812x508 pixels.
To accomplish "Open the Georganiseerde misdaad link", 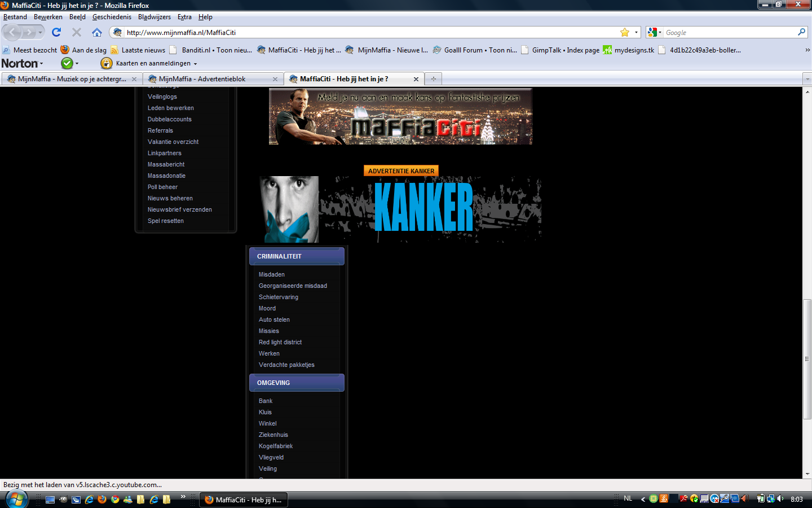I will (293, 286).
